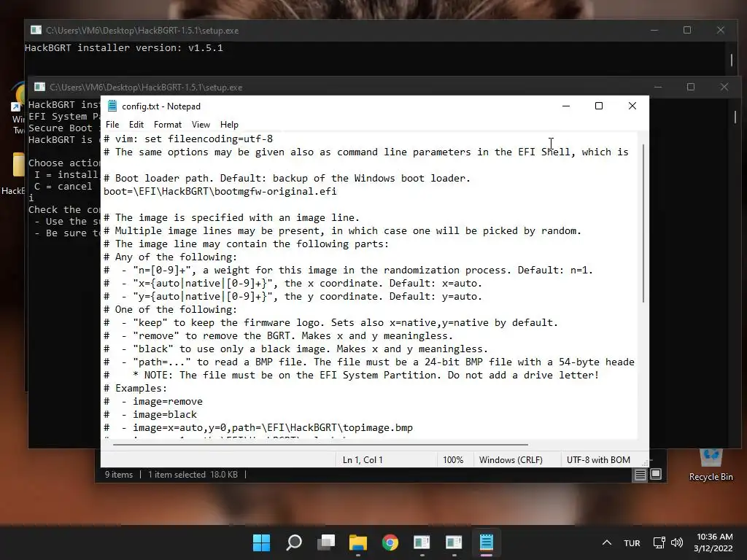Maximize the front setup.exe console window

point(691,87)
